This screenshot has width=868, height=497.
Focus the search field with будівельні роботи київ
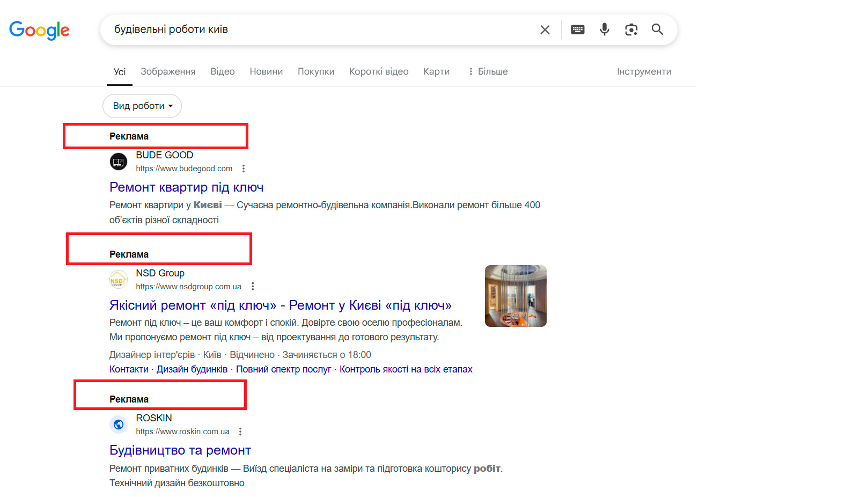point(322,30)
